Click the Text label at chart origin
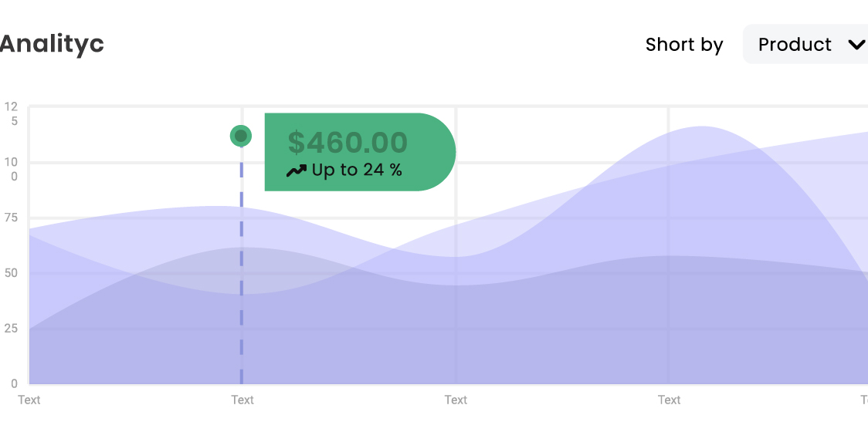Screen dimensions: 868x432 (29, 400)
